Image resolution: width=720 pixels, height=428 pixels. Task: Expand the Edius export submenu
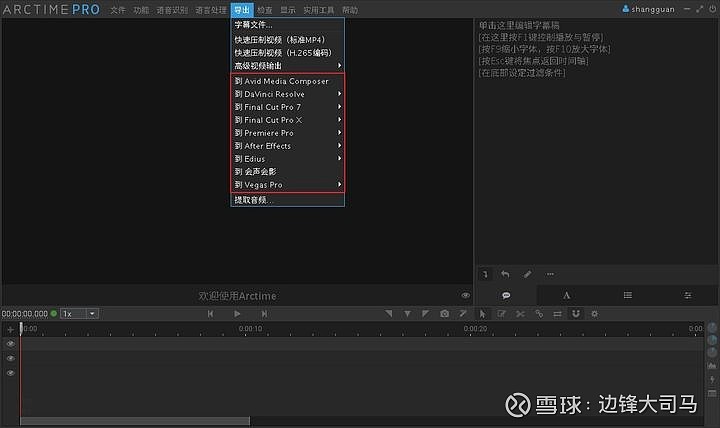339,158
